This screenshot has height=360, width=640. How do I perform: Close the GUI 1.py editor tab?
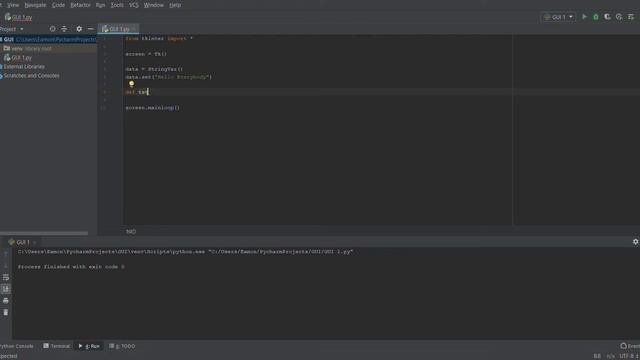coord(134,29)
